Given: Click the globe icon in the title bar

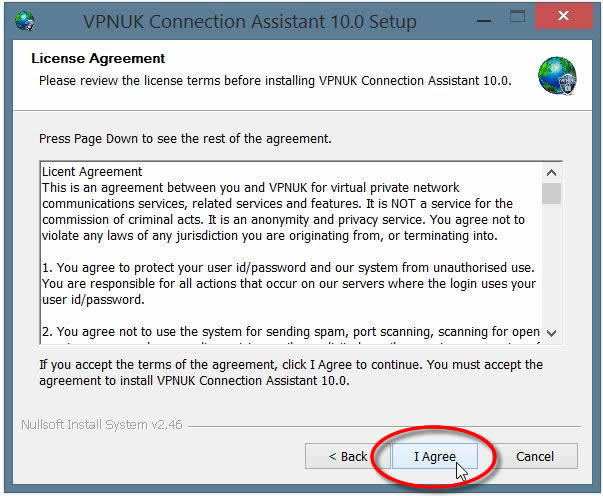Looking at the screenshot, I should pyautogui.click(x=25, y=21).
